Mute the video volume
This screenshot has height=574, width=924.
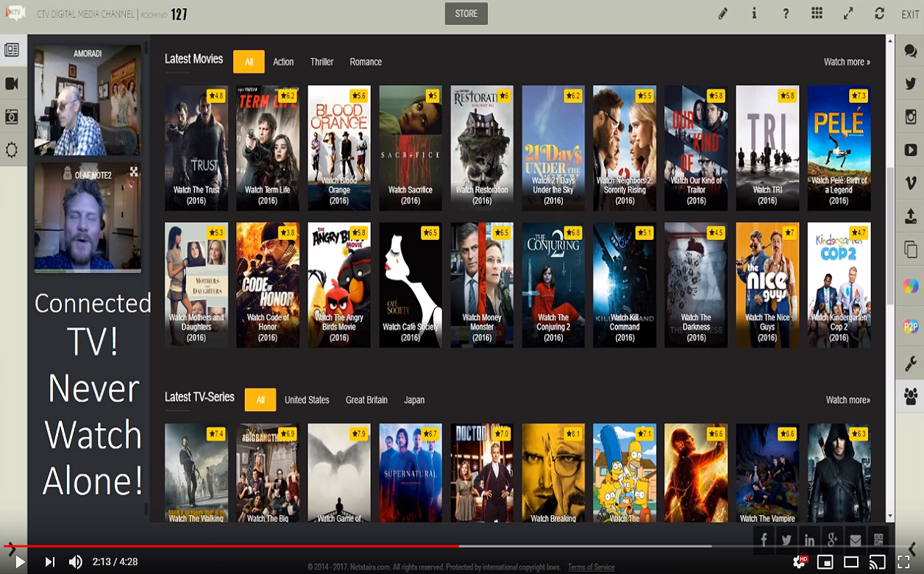pos(76,562)
